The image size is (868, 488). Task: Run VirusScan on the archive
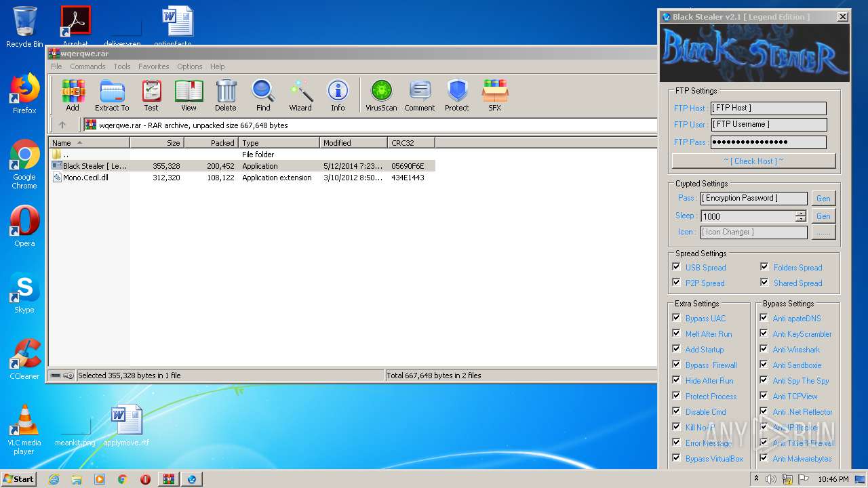click(381, 95)
